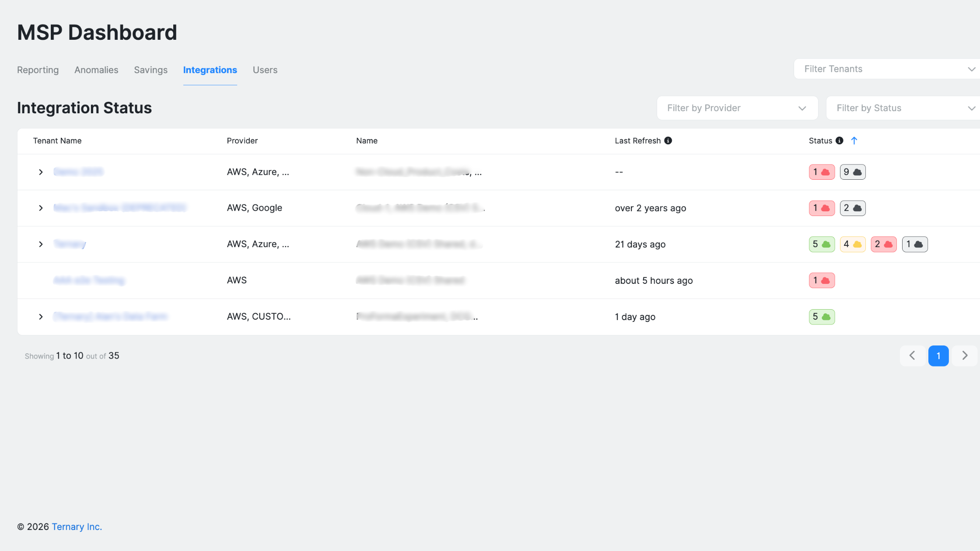
Task: Expand the tenant row refreshed 21 days ago
Action: 41,244
